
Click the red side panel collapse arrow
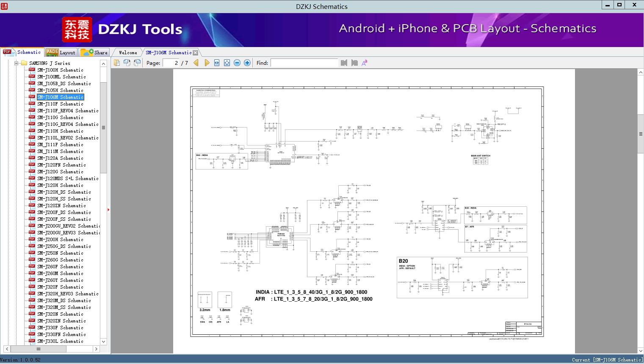[108, 210]
